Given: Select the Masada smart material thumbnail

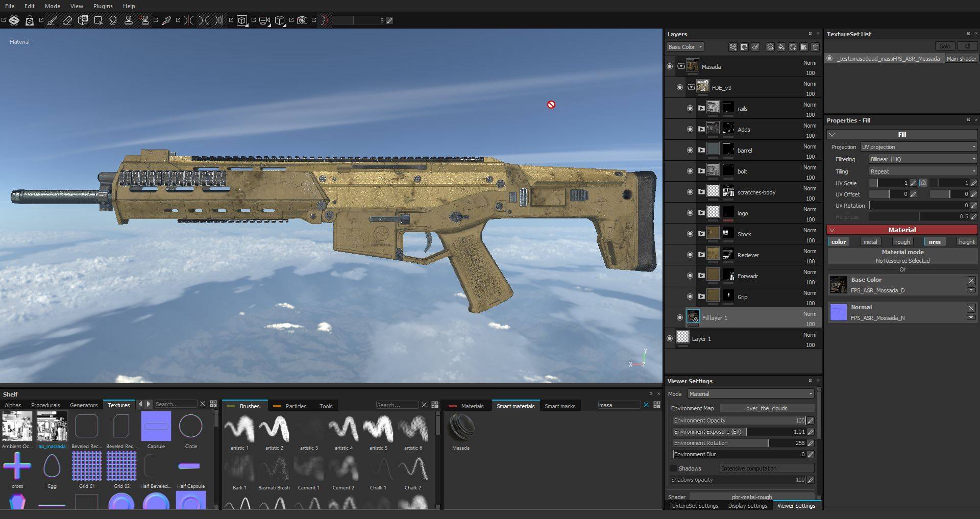Looking at the screenshot, I should click(460, 428).
